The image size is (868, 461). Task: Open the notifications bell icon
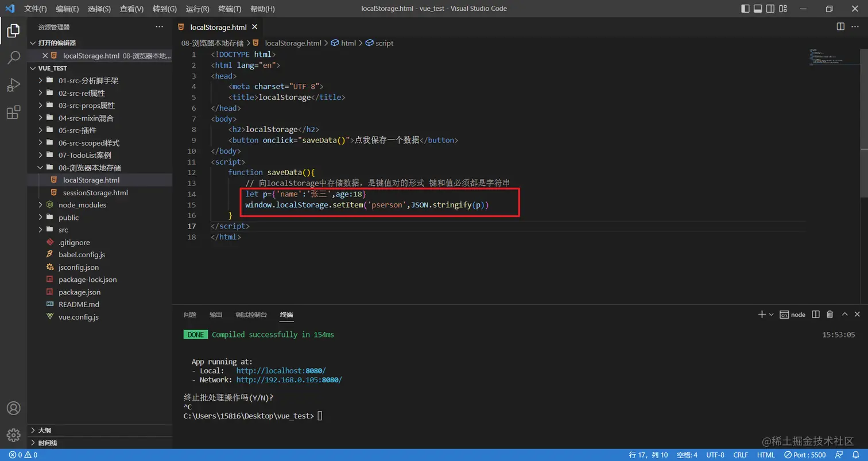point(855,455)
